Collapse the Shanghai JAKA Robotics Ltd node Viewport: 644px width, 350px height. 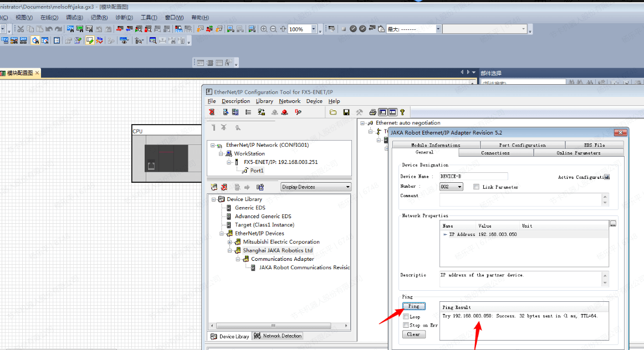(230, 250)
